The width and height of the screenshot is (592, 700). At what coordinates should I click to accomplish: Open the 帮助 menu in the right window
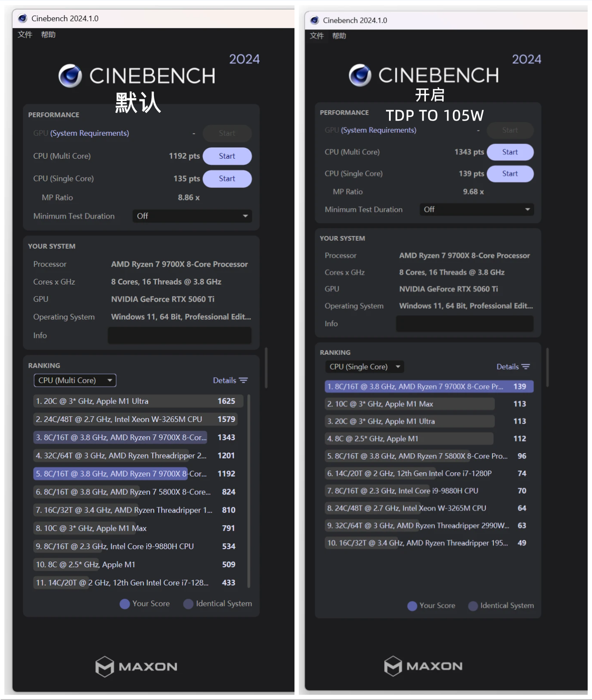click(339, 36)
